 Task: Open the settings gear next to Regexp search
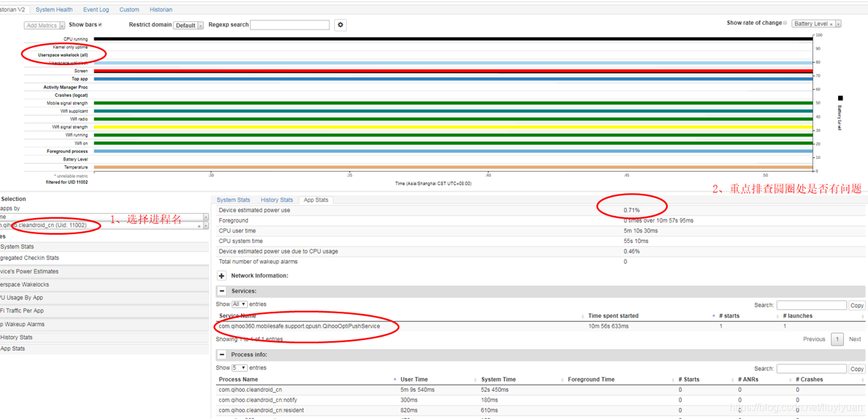(340, 25)
